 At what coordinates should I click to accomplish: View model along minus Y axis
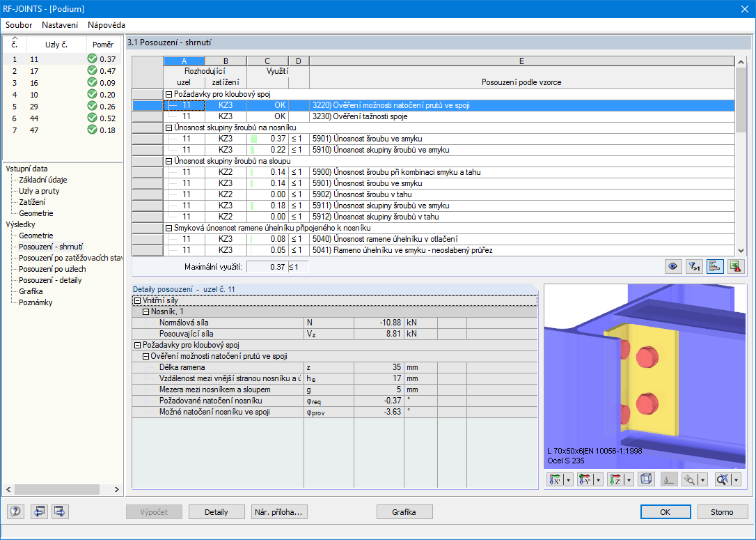point(585,479)
